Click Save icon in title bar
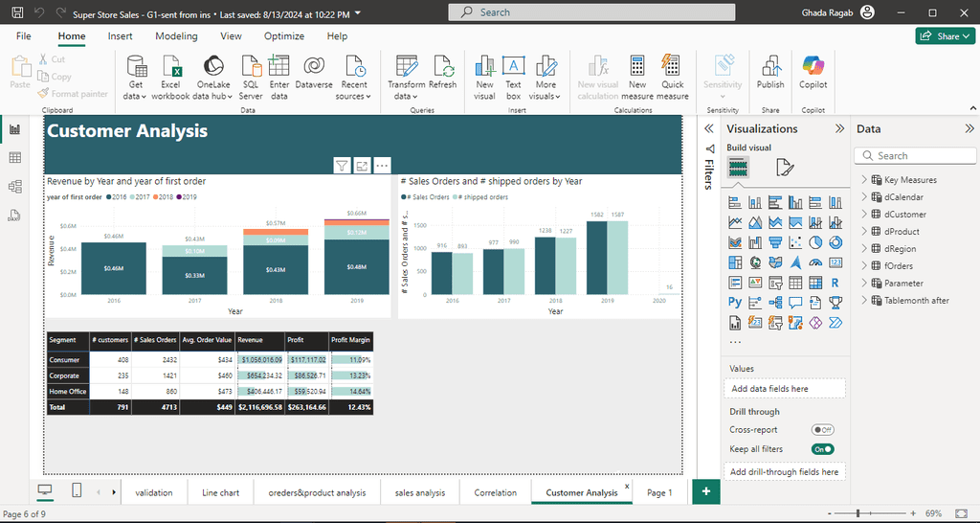 tap(17, 12)
